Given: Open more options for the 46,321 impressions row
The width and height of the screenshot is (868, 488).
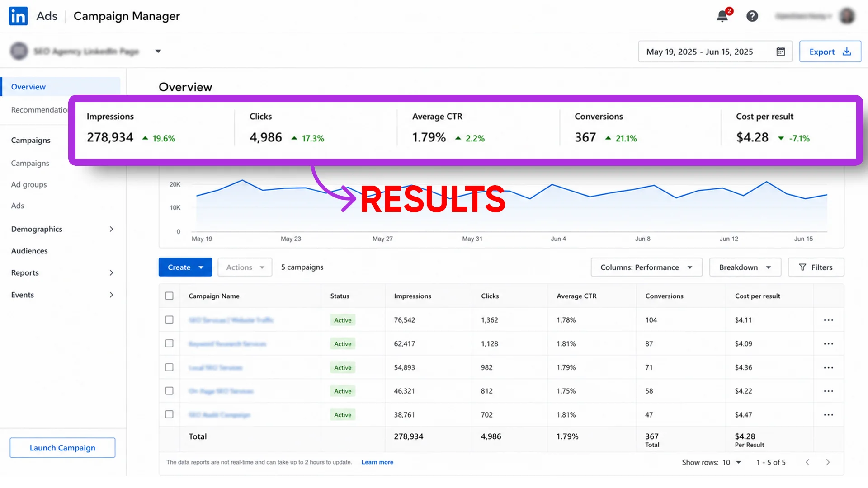Looking at the screenshot, I should (x=828, y=391).
